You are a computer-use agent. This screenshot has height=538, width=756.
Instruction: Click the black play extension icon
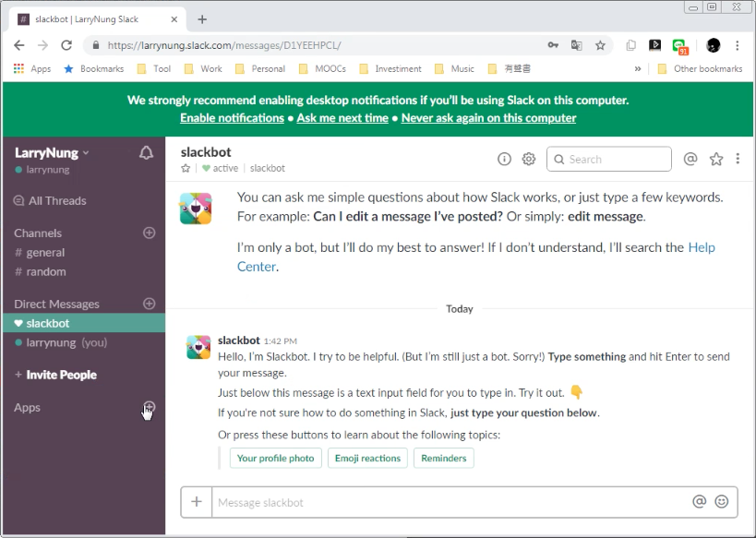coord(654,45)
